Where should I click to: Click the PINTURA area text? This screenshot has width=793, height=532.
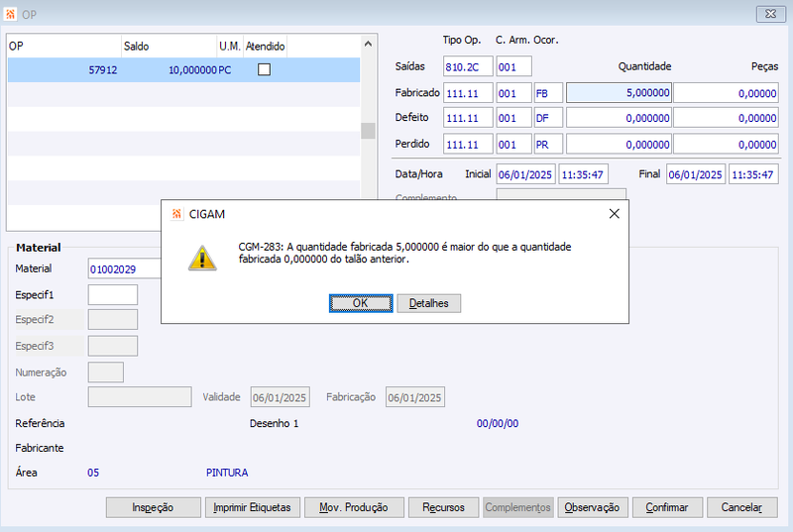[x=227, y=473]
